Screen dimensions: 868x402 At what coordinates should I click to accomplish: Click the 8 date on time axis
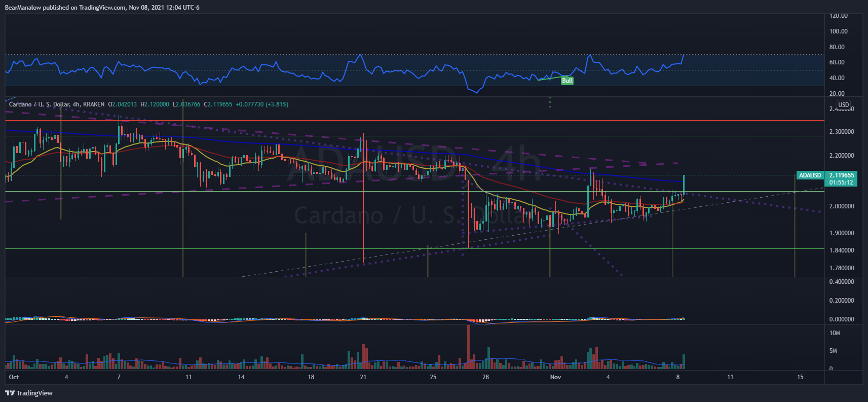point(678,377)
